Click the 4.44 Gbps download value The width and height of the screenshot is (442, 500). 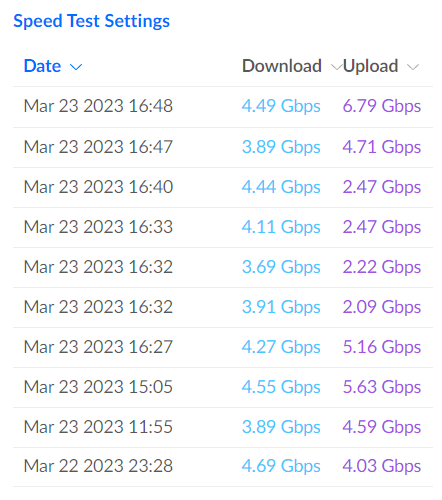281,187
